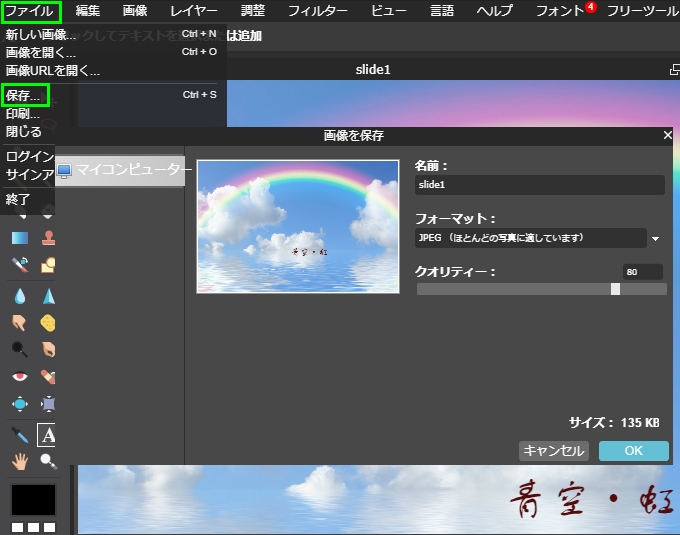The image size is (680, 535).
Task: Open the JPEG format combo box
Action: click(530, 238)
